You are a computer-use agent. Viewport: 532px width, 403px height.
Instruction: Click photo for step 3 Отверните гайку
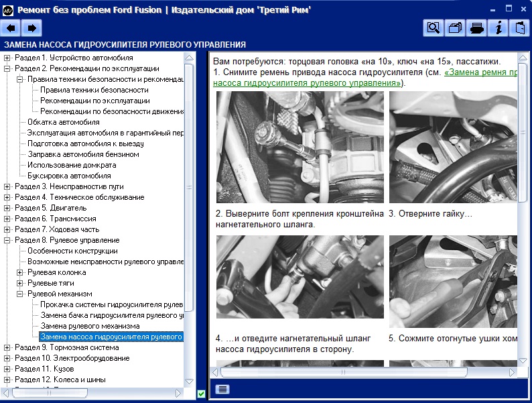point(453,147)
